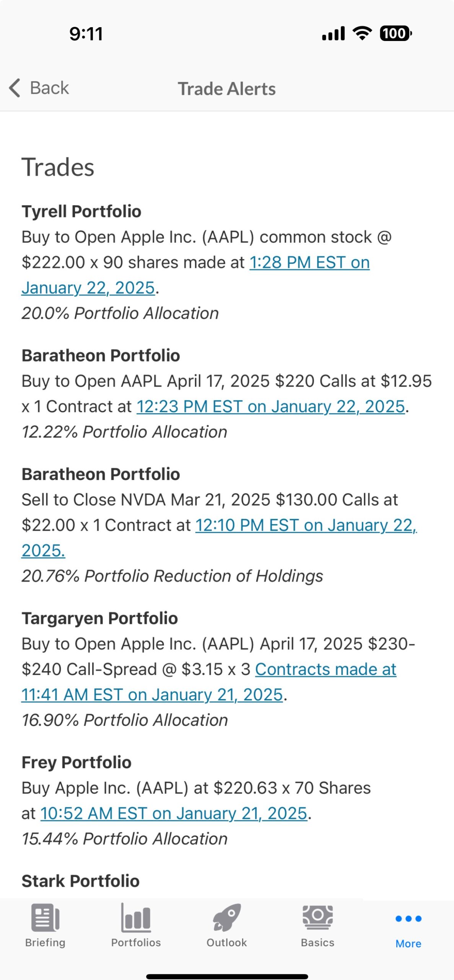
Task: Open the 12:10 PM EST NVDA trade link
Action: pyautogui.click(x=305, y=525)
